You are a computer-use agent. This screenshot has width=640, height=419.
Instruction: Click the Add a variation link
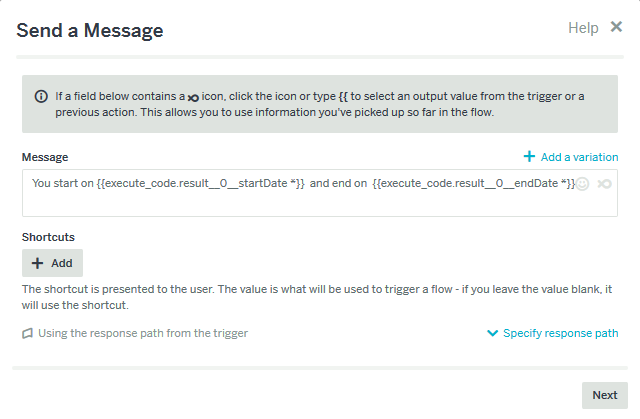click(x=579, y=157)
